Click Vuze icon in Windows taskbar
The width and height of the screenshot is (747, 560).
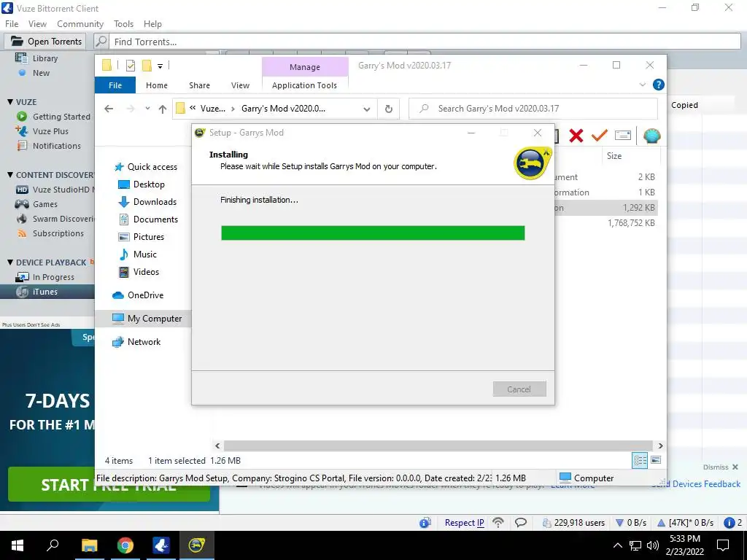(161, 545)
